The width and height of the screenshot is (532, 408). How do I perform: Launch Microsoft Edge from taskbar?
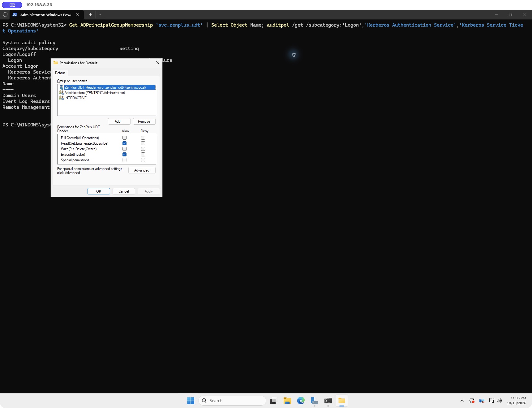tap(301, 401)
